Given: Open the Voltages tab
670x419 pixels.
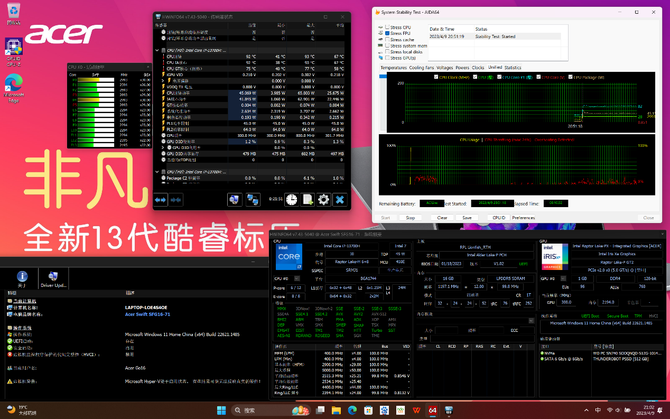Looking at the screenshot, I should 444,67.
